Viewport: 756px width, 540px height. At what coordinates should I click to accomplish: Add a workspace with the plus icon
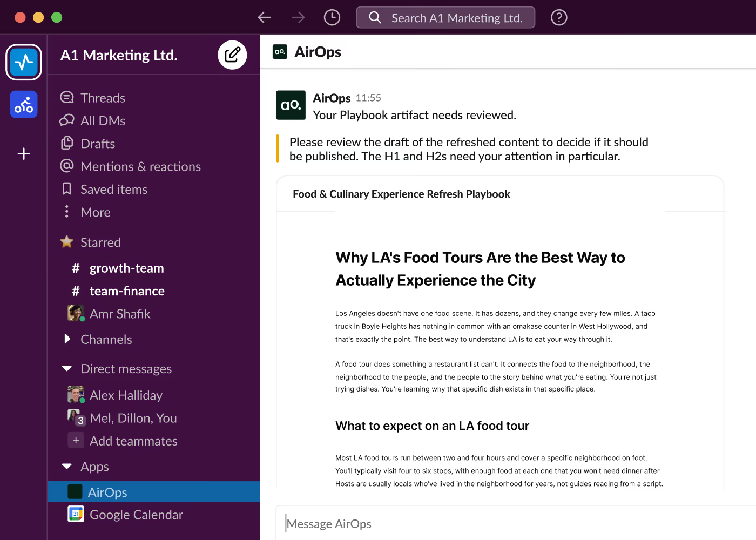pyautogui.click(x=24, y=154)
